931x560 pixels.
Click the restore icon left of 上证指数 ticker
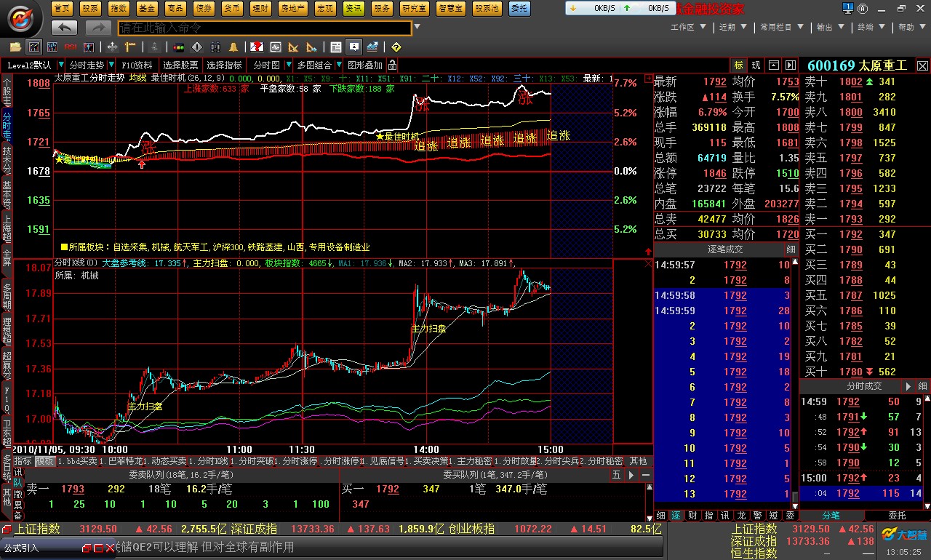[7, 529]
